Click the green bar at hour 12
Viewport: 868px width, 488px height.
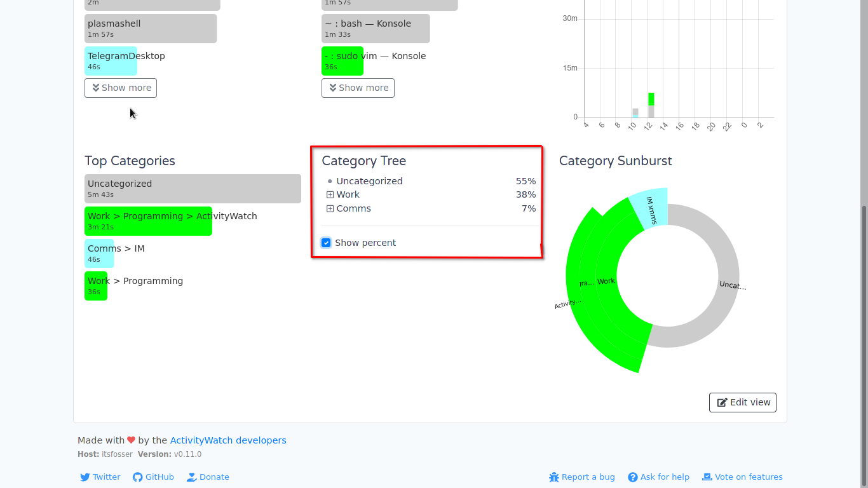click(x=651, y=98)
